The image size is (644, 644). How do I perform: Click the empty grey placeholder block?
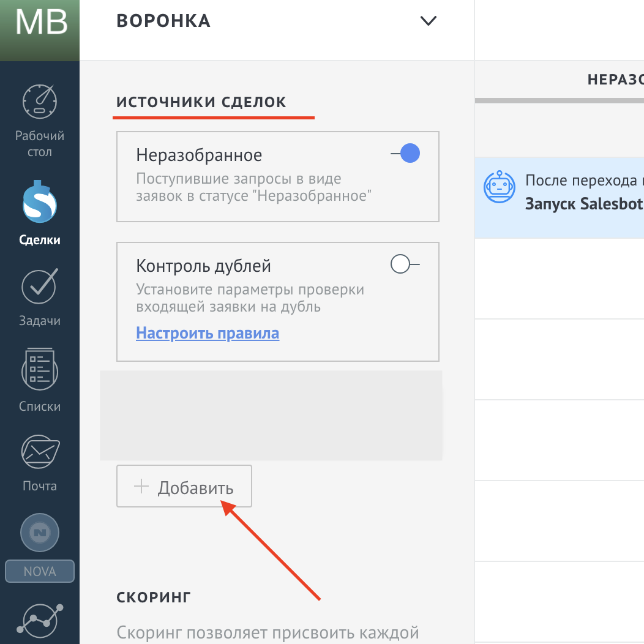point(271,415)
